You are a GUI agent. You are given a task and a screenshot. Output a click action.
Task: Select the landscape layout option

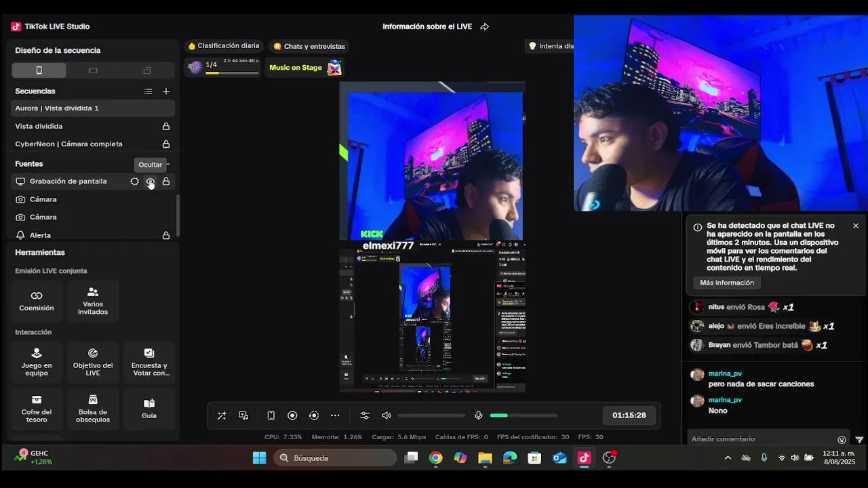click(93, 70)
